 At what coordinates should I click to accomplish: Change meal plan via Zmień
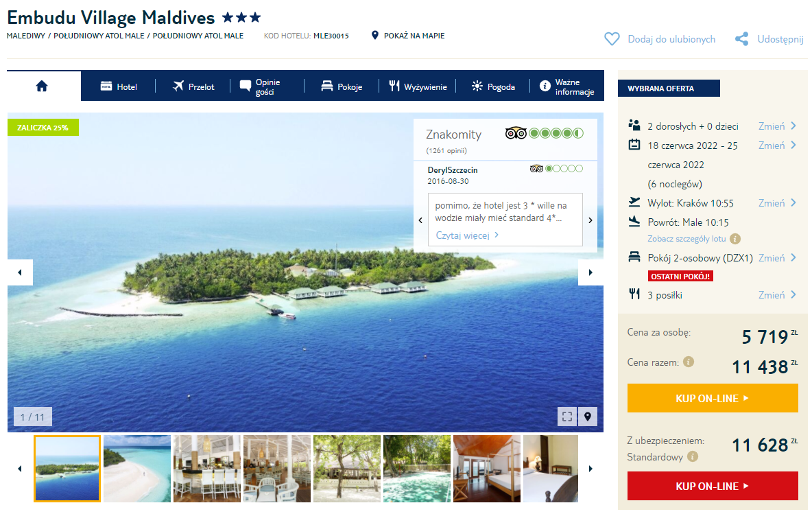(x=777, y=295)
